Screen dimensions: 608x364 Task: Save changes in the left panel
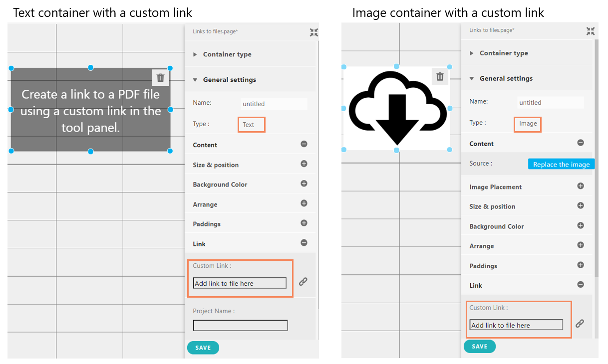click(203, 348)
